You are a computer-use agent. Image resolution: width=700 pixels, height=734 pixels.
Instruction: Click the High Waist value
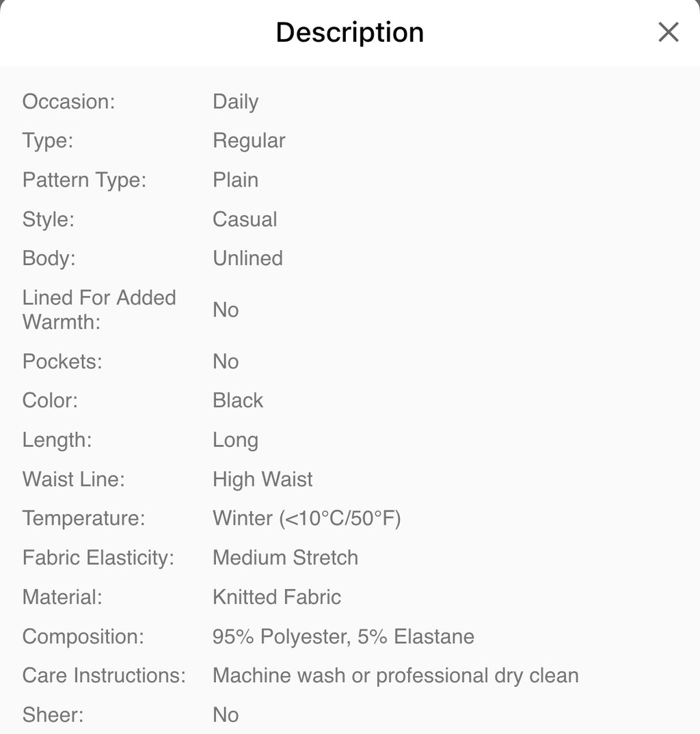point(262,479)
